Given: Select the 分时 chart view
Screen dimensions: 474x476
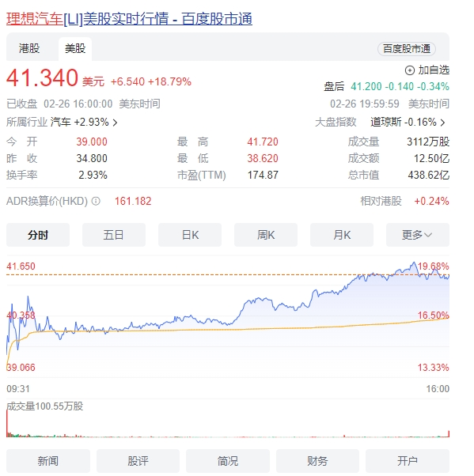Looking at the screenshot, I should (x=38, y=235).
